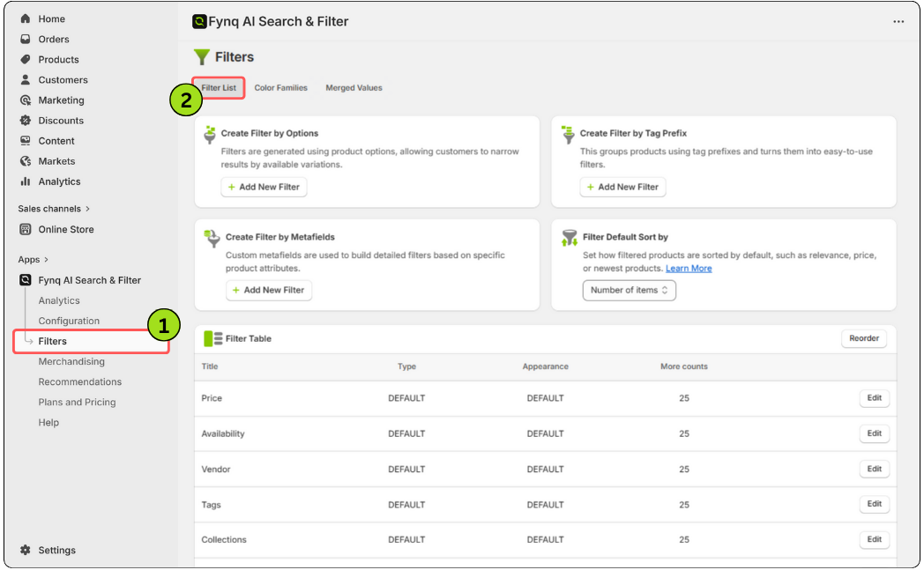
Task: Switch to the Merged Values tab
Action: 354,88
